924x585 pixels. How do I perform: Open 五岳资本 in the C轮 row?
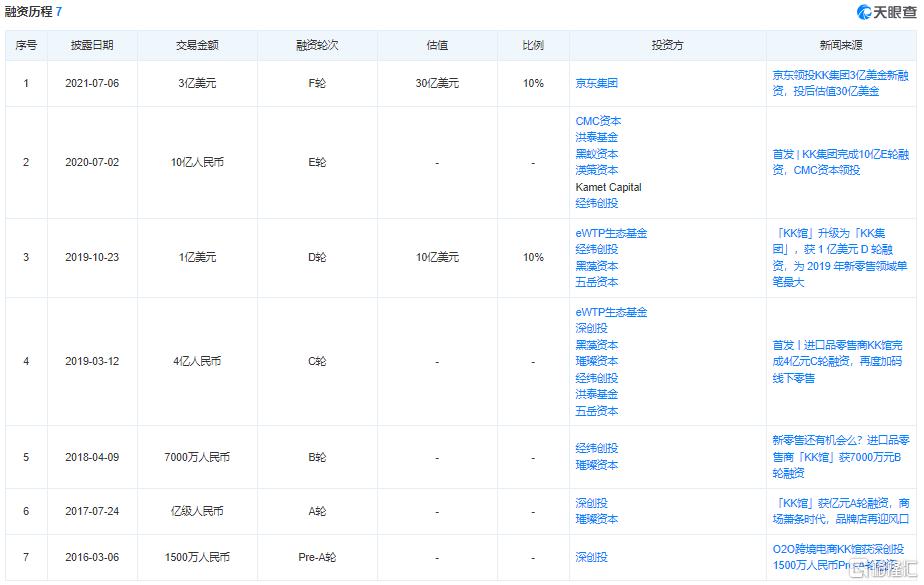coord(596,411)
